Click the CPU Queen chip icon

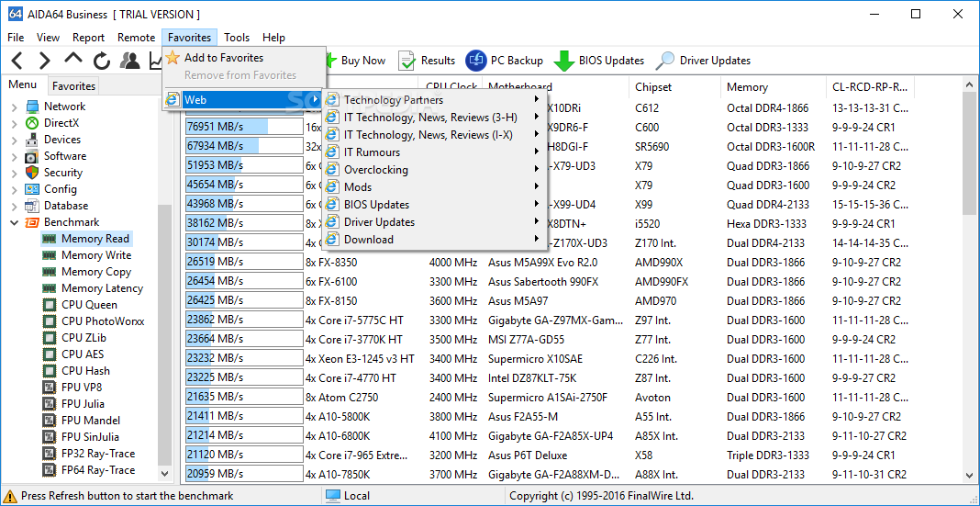(x=49, y=305)
